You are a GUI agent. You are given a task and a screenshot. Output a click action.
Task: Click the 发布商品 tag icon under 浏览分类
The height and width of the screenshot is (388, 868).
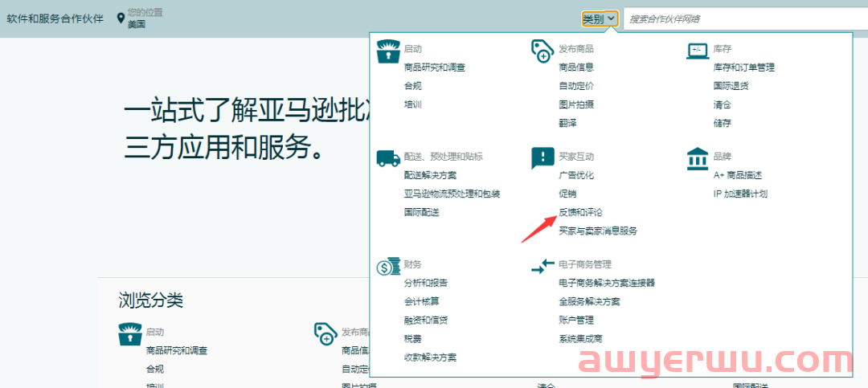325,333
